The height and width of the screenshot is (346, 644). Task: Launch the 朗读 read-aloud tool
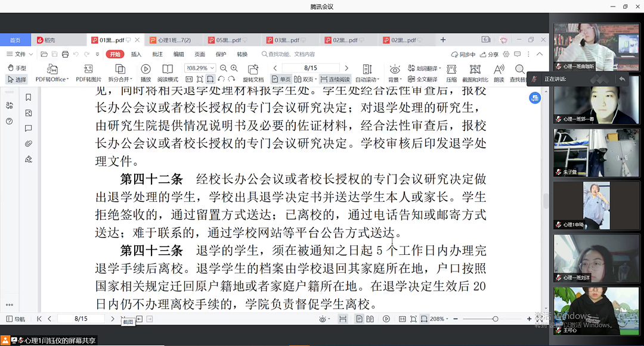(x=499, y=70)
